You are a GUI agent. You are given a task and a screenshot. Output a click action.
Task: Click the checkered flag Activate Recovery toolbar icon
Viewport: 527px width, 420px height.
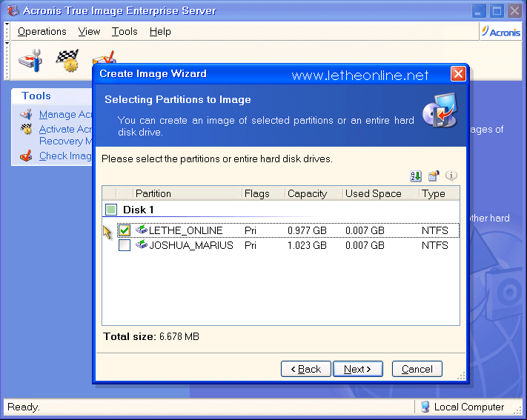click(x=67, y=61)
